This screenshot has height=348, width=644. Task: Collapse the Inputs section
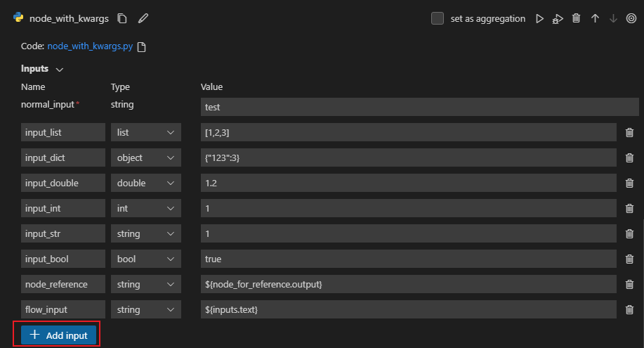coord(59,70)
